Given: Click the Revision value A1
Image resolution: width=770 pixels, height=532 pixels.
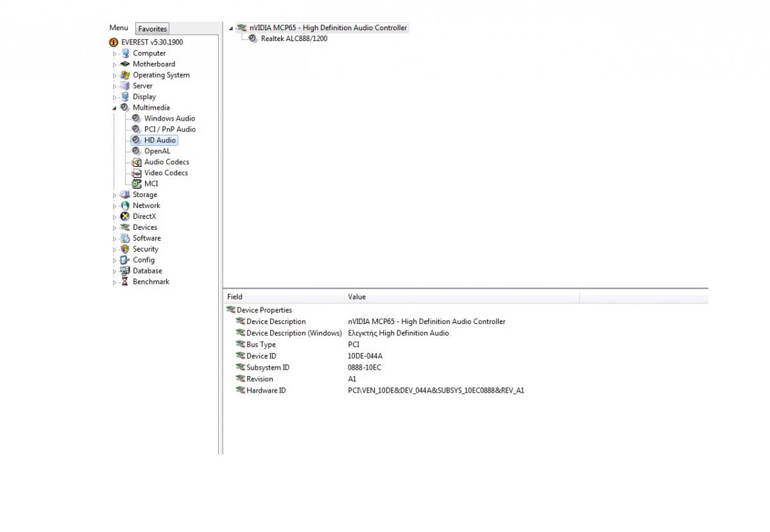Looking at the screenshot, I should point(352,379).
